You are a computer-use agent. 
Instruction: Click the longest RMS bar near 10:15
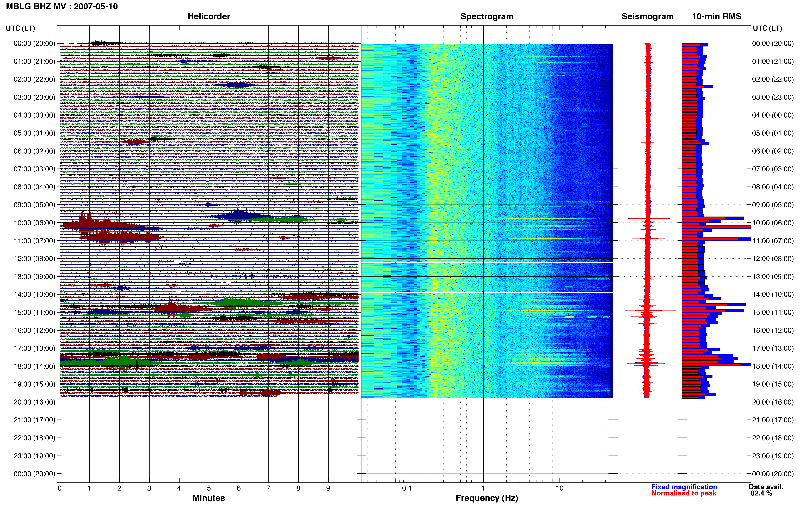click(716, 228)
